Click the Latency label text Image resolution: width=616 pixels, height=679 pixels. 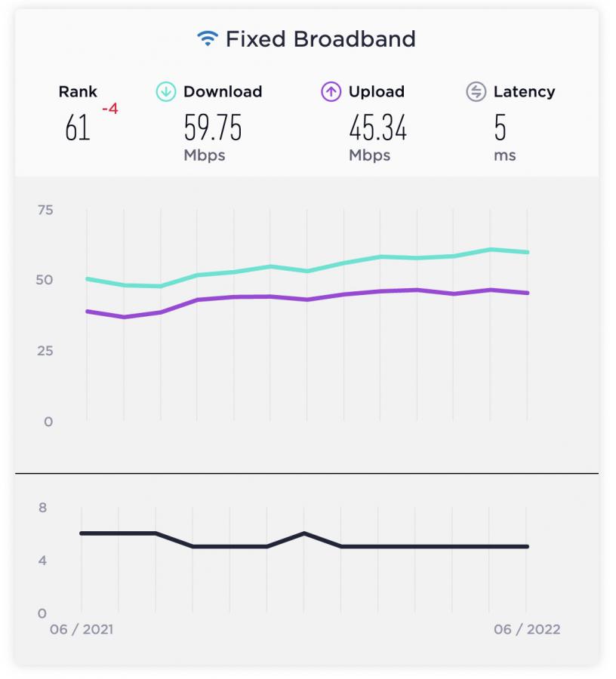tap(524, 92)
